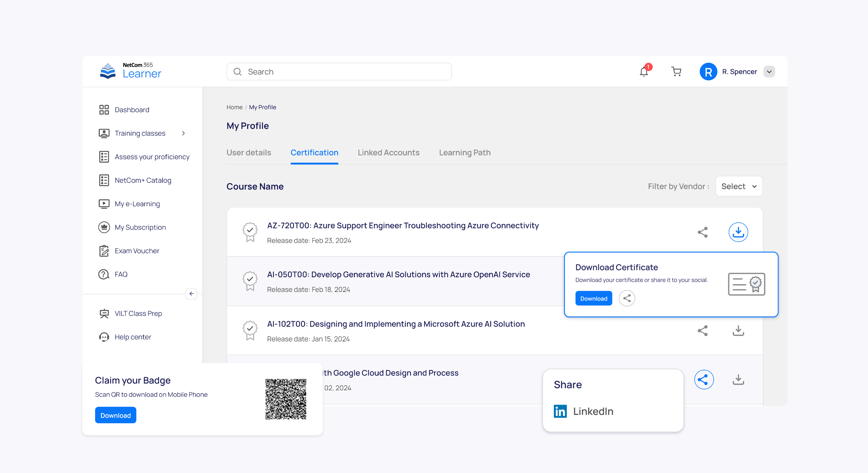Open the notifications bell
Image resolution: width=868 pixels, height=473 pixels.
(x=644, y=72)
